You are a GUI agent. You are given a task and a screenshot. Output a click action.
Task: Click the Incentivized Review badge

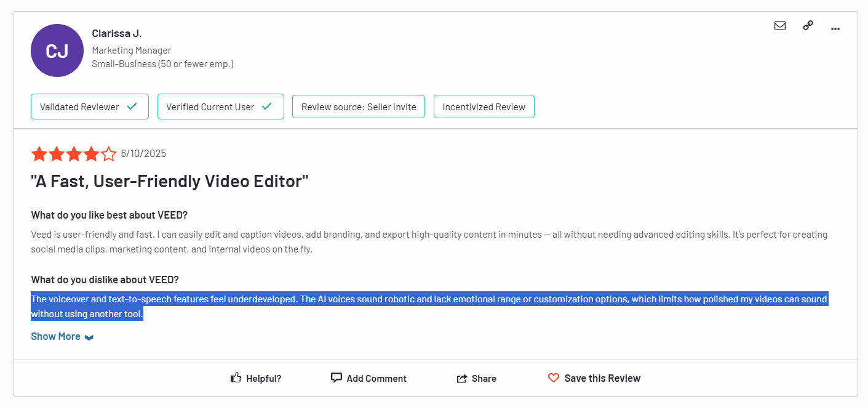coord(484,107)
